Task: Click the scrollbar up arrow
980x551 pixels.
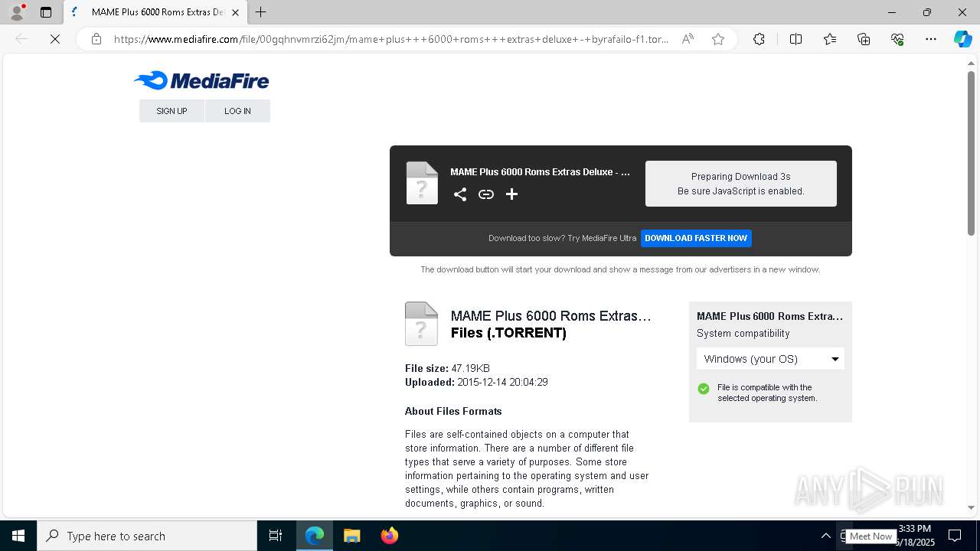Action: click(x=972, y=63)
